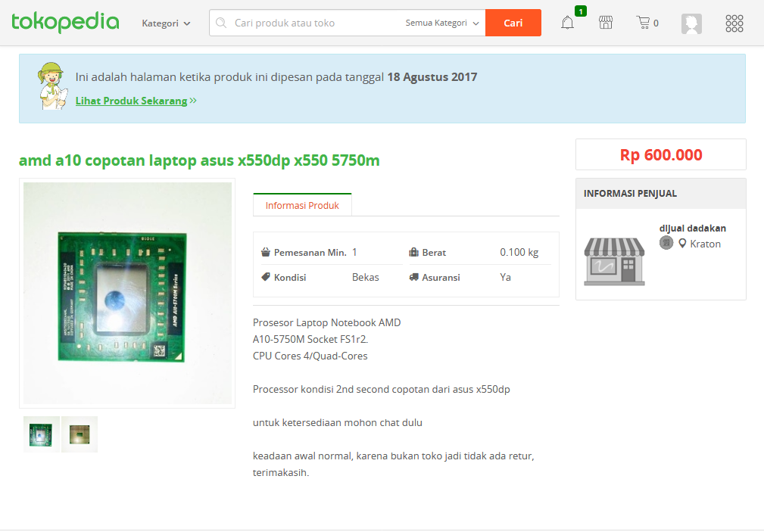Select the first green chip thumbnail
764x532 pixels.
pos(41,434)
